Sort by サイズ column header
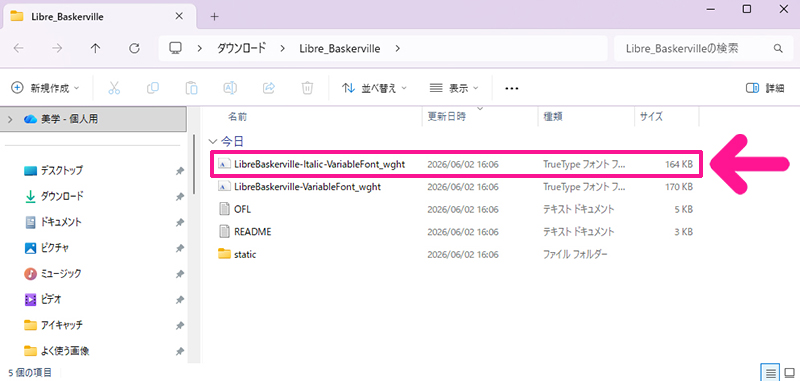The height and width of the screenshot is (381, 800). pyautogui.click(x=652, y=117)
